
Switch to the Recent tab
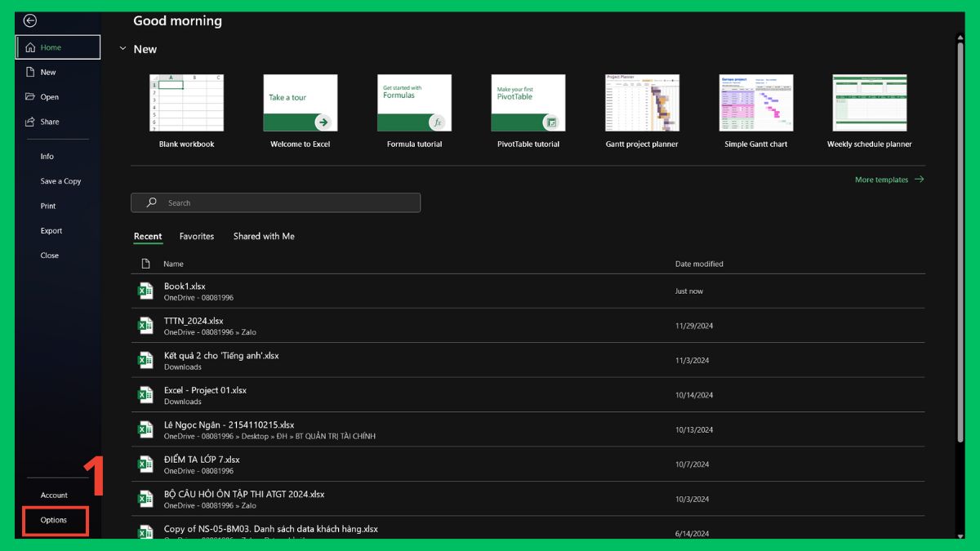[148, 236]
